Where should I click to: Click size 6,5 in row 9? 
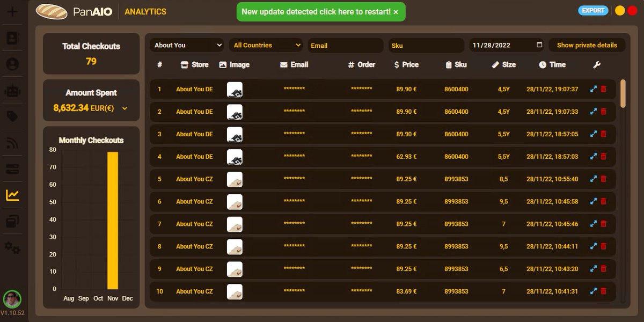(503, 269)
